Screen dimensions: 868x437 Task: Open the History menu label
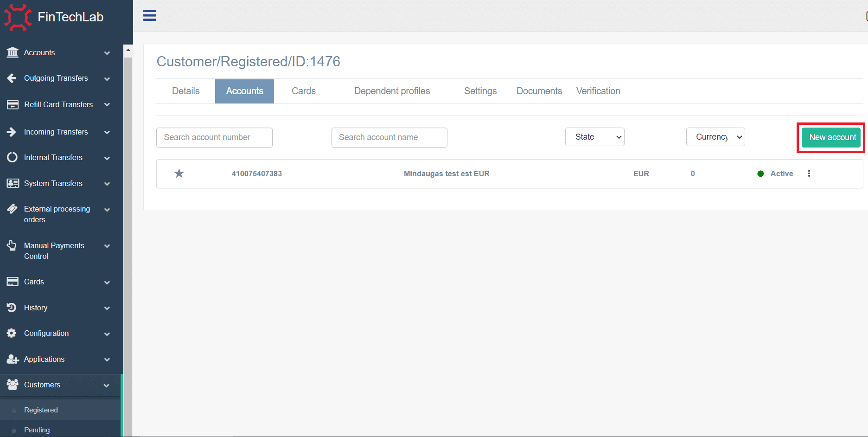point(36,308)
